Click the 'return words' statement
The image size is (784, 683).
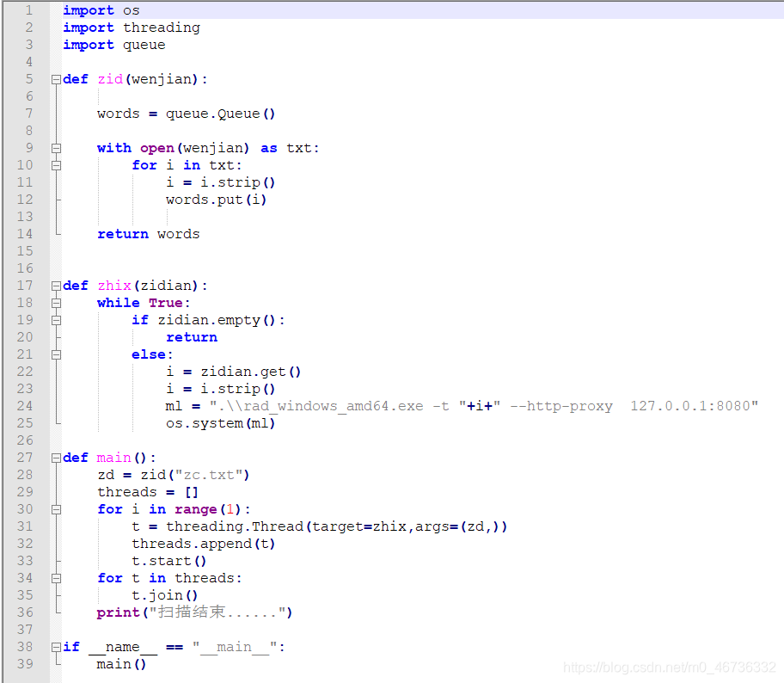click(x=149, y=234)
